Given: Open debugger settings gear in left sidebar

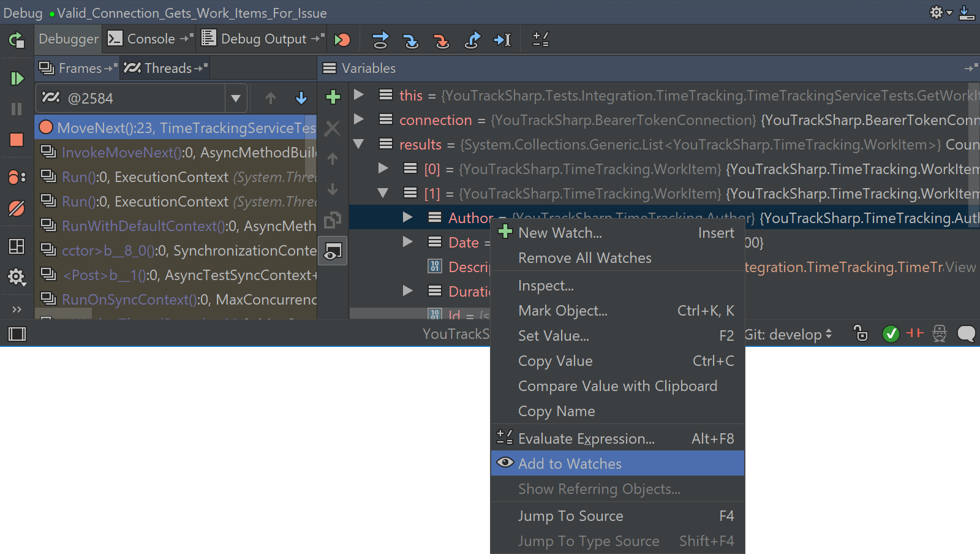Looking at the screenshot, I should pyautogui.click(x=17, y=278).
